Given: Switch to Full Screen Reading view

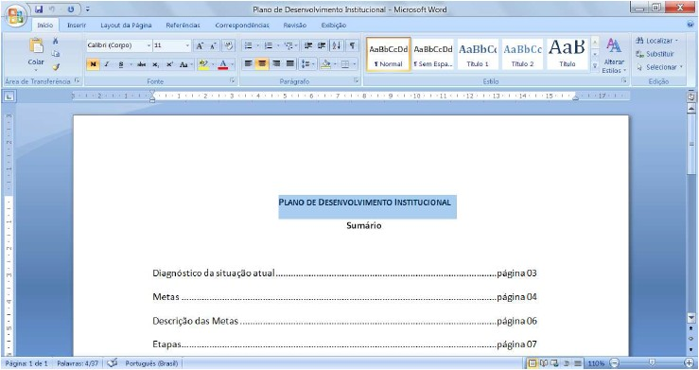Looking at the screenshot, I should [543, 363].
